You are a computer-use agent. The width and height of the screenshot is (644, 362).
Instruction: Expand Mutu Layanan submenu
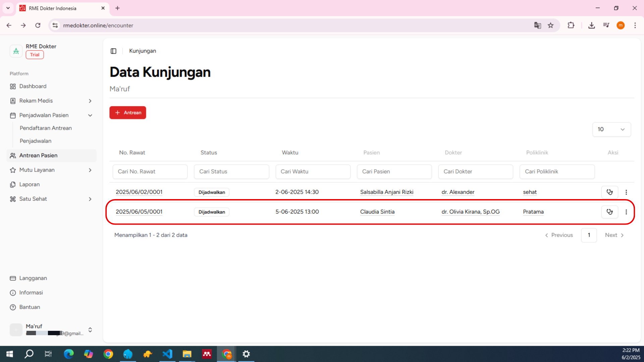tap(90, 170)
